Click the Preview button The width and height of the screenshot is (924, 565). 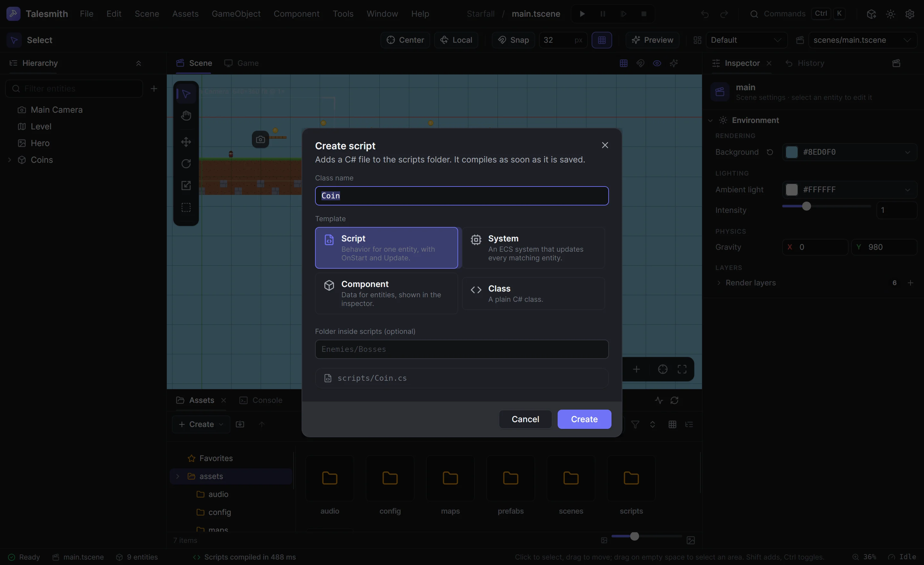(653, 40)
